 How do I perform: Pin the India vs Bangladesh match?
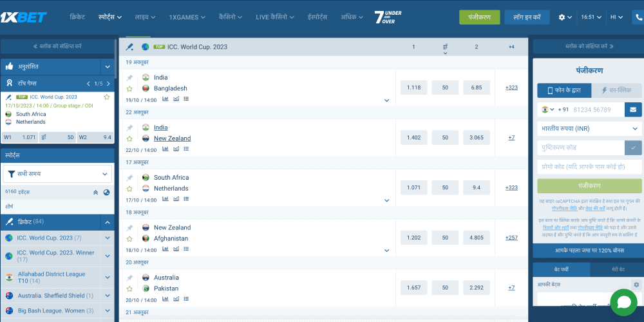point(129,78)
